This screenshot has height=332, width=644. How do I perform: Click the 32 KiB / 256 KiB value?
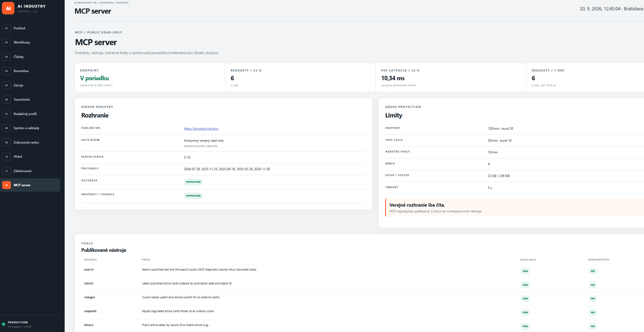(499, 176)
